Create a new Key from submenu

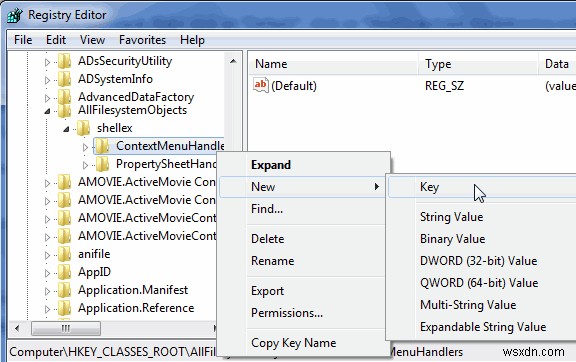pos(482,187)
